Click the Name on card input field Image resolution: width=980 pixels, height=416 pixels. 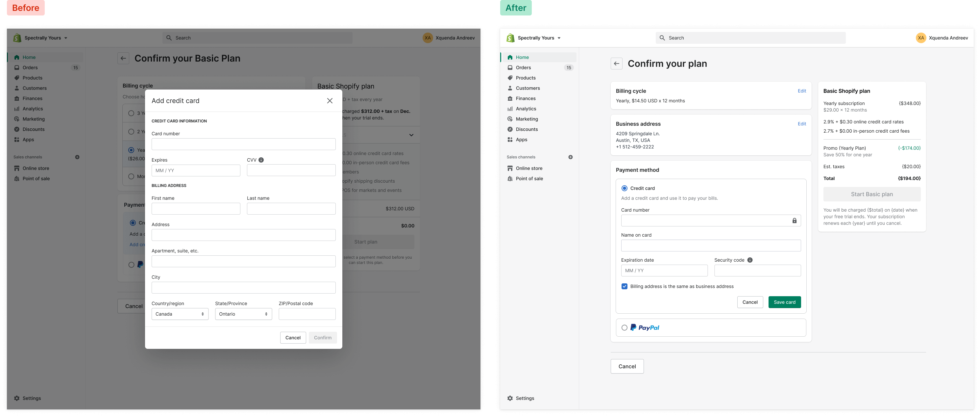(x=711, y=246)
